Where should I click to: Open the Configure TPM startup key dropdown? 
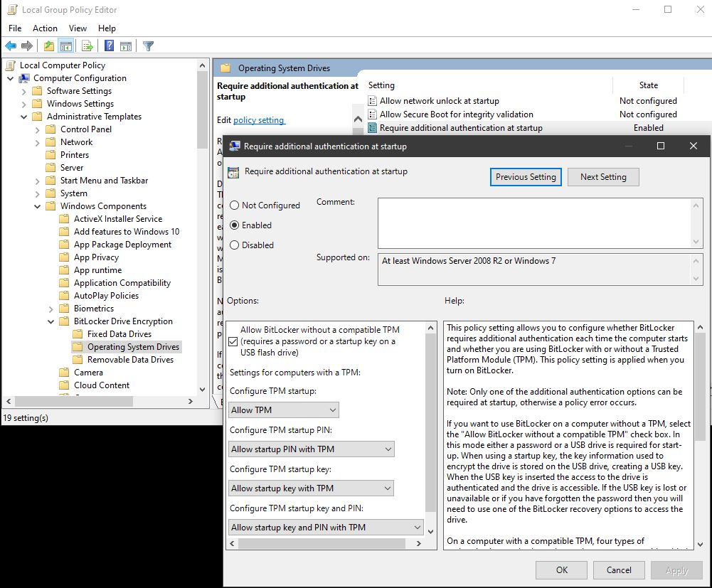coord(311,488)
